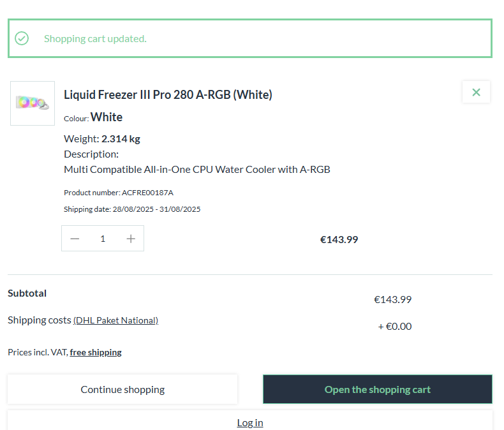The image size is (504, 430).
Task: Click the White colour value
Action: [x=107, y=117]
